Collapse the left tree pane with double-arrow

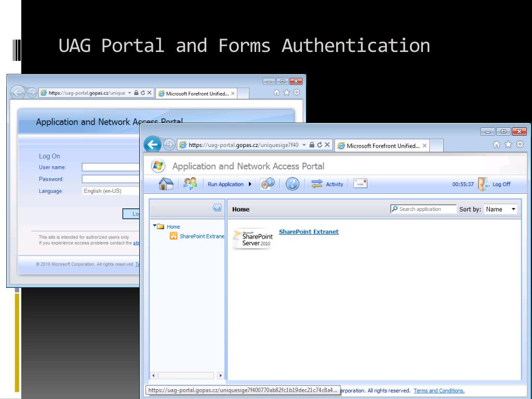(x=217, y=208)
